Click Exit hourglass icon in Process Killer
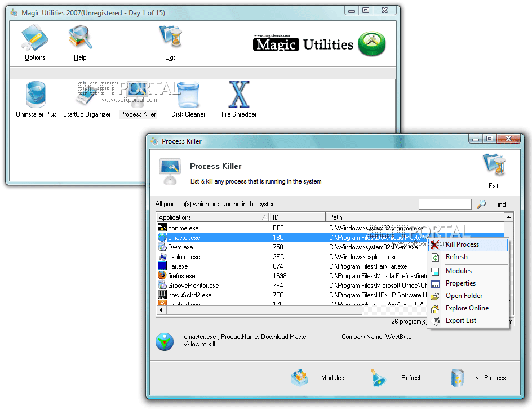The image size is (532, 410). (x=495, y=164)
